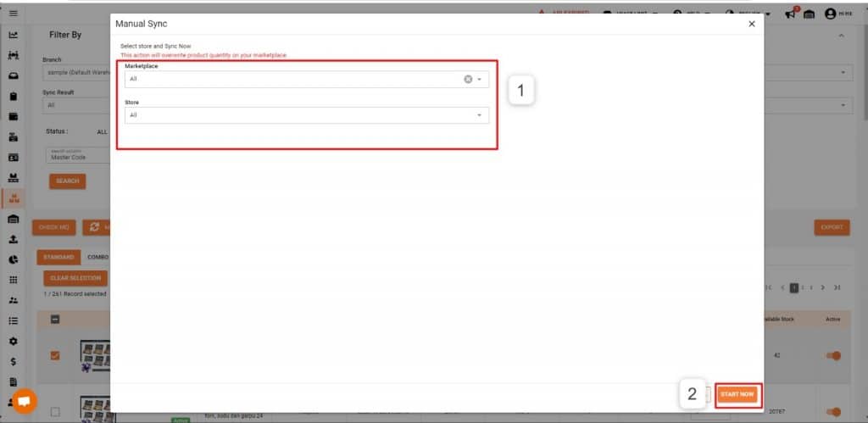The image size is (868, 423).
Task: Click the megaphone announcements icon
Action: click(x=791, y=14)
